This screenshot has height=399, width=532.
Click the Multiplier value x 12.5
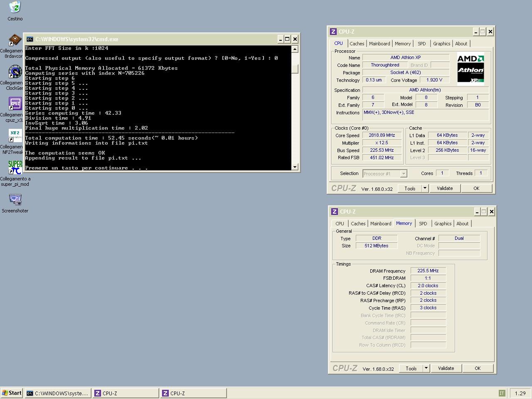[382, 143]
